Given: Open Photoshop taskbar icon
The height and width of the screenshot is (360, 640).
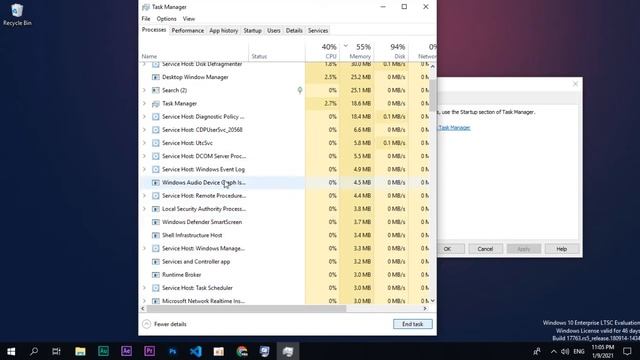Looking at the screenshot, I should pyautogui.click(x=172, y=351).
